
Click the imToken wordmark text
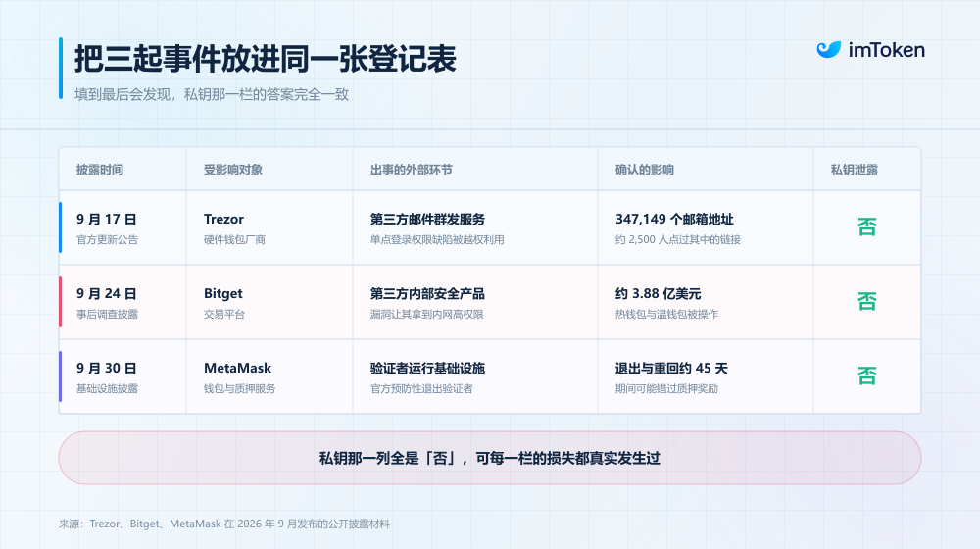(x=886, y=50)
